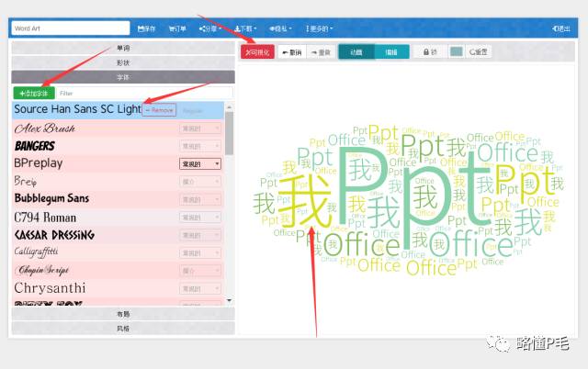Screen dimensions: 588x369
Task: Open style dropdown for C794 Roman
Action: [x=200, y=218]
